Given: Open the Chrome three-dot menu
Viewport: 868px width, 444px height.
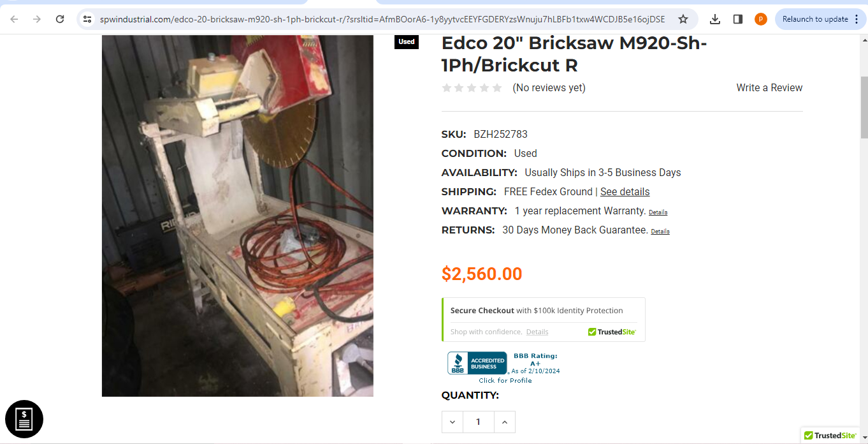Looking at the screenshot, I should click(x=857, y=19).
